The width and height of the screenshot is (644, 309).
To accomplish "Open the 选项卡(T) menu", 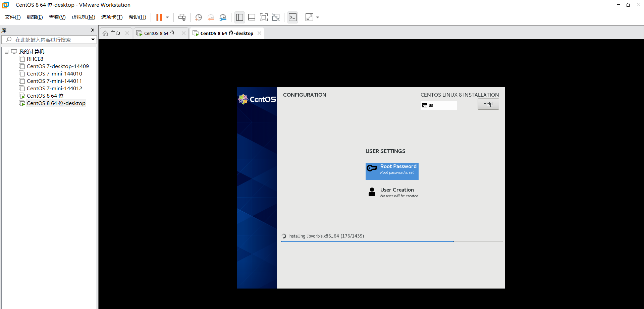I will coord(112,17).
